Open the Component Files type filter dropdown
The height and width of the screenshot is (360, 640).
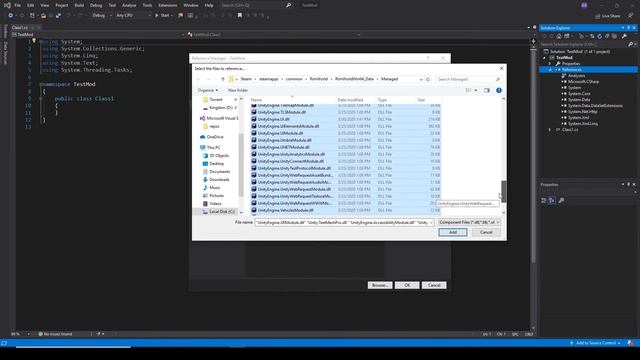pyautogui.click(x=469, y=222)
